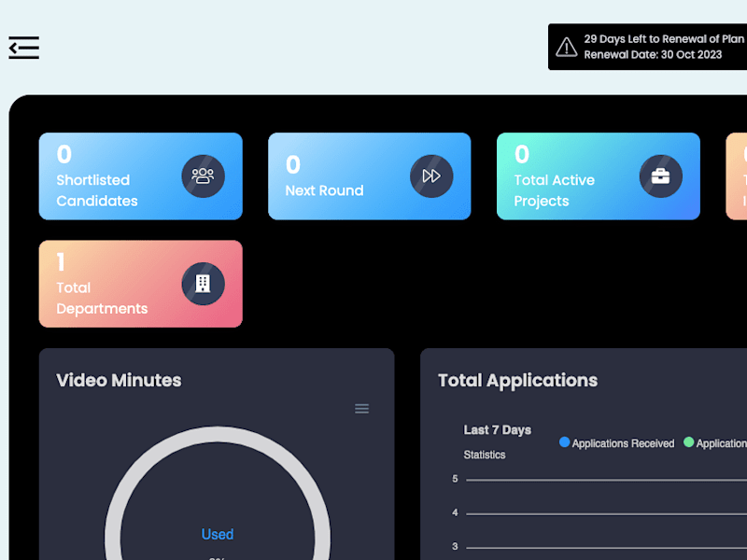Viewport: 747px width, 560px height.
Task: Click the y-axis value 5 on chart
Action: coord(455,479)
